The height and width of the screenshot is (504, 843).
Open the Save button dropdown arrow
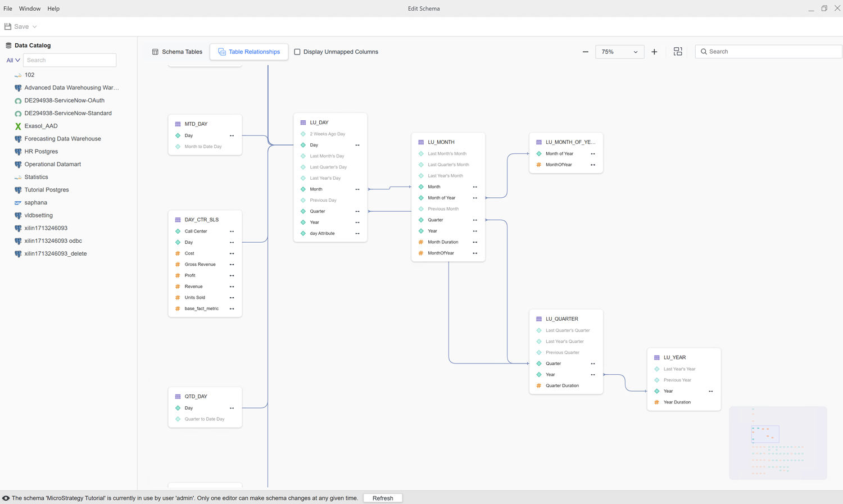click(35, 27)
